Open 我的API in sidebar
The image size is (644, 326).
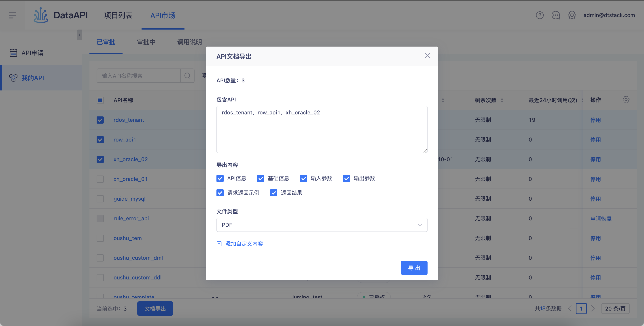[x=42, y=78]
